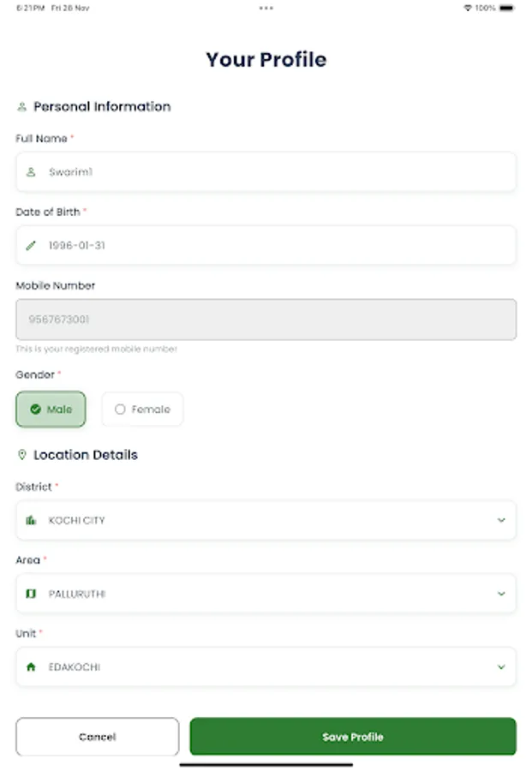This screenshot has width=532, height=771.
Task: Click the Personal Information section header
Action: click(x=102, y=106)
